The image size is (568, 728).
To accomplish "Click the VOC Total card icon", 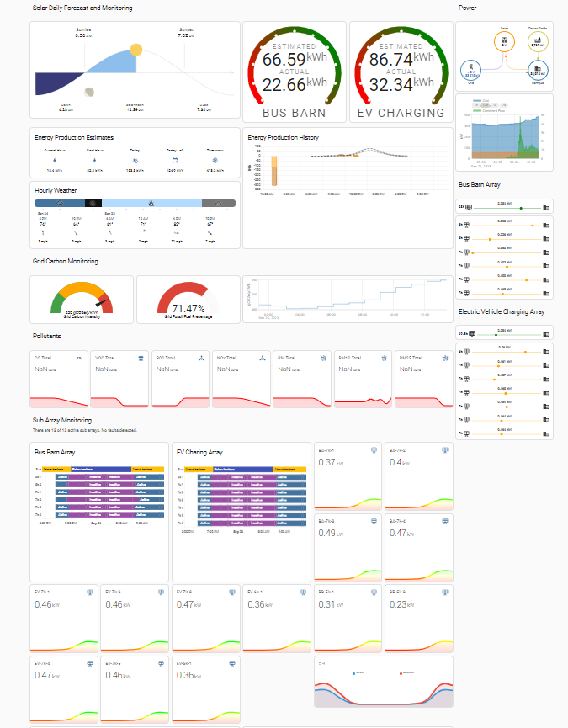I will pos(141,358).
